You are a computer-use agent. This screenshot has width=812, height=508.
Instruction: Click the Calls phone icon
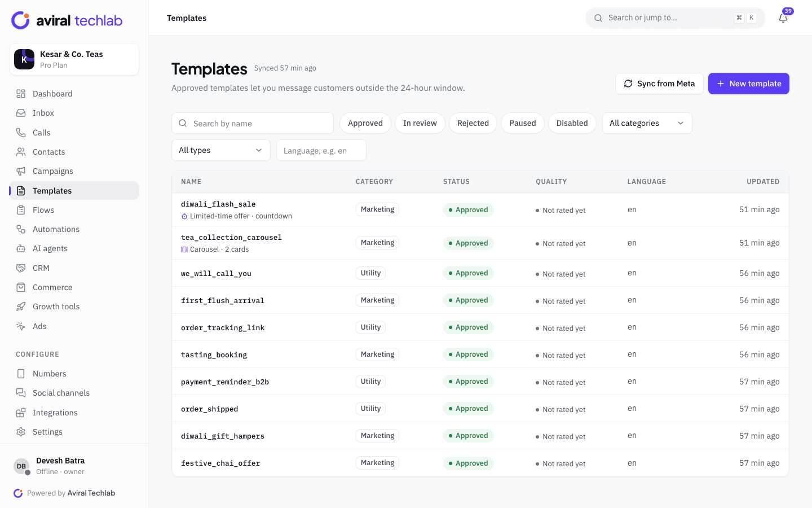pyautogui.click(x=21, y=133)
